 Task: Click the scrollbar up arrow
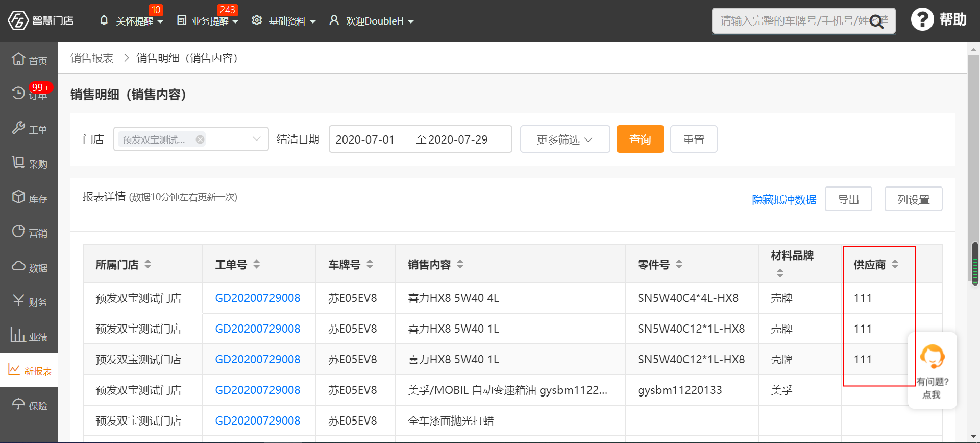(973, 49)
